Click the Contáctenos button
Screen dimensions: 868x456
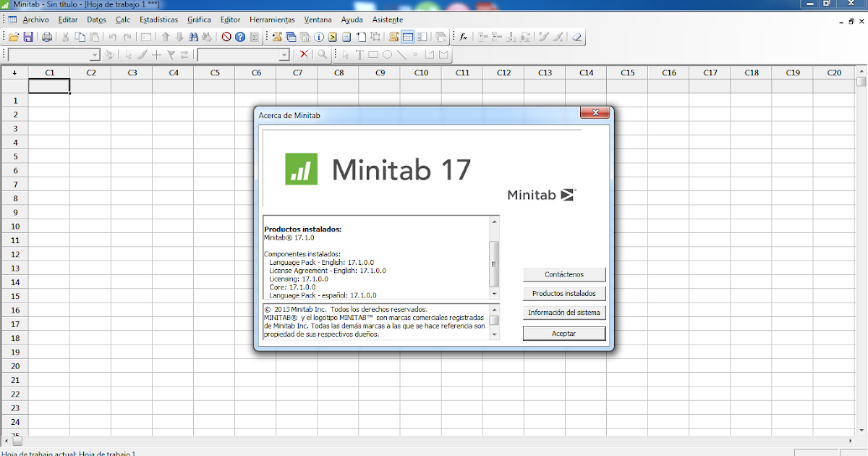(x=564, y=274)
